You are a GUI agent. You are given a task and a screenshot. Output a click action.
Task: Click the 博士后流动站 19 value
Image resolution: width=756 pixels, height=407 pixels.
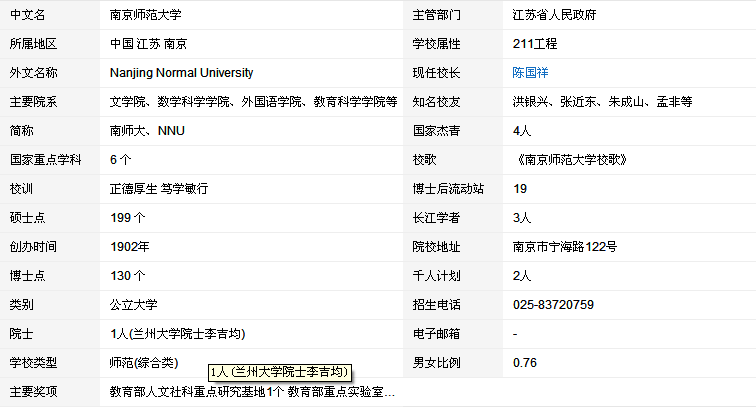point(520,189)
